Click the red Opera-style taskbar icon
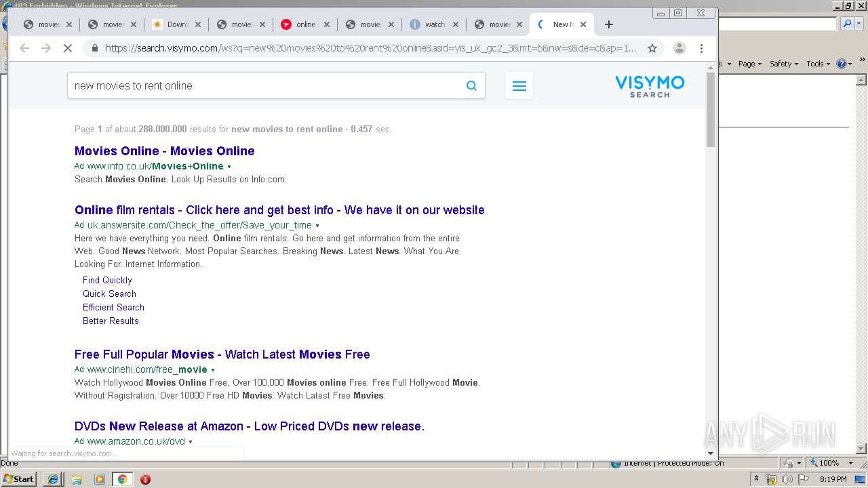The height and width of the screenshot is (488, 868). (x=145, y=479)
